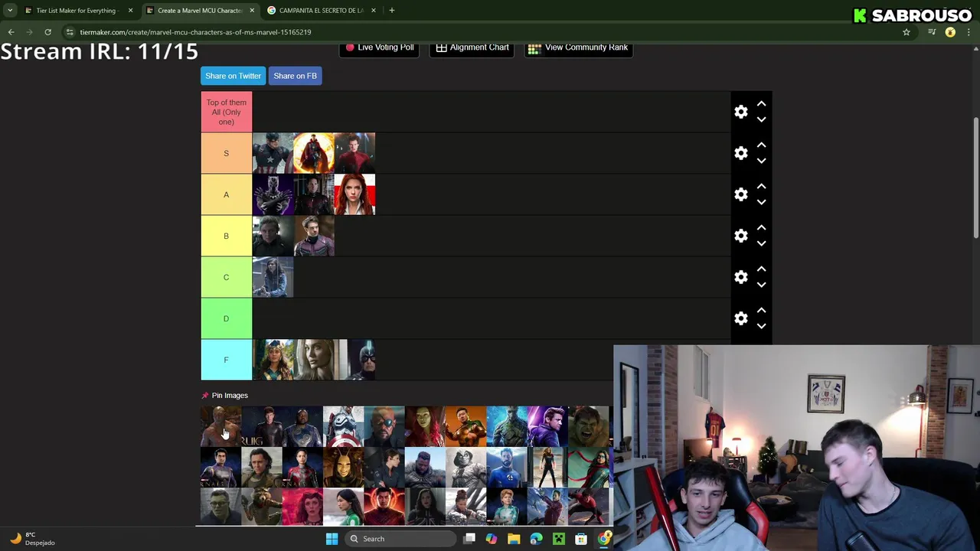Screen dimensions: 980x551
Task: Switch to CAMPANITA EL SECRETO tab
Action: click(322, 11)
